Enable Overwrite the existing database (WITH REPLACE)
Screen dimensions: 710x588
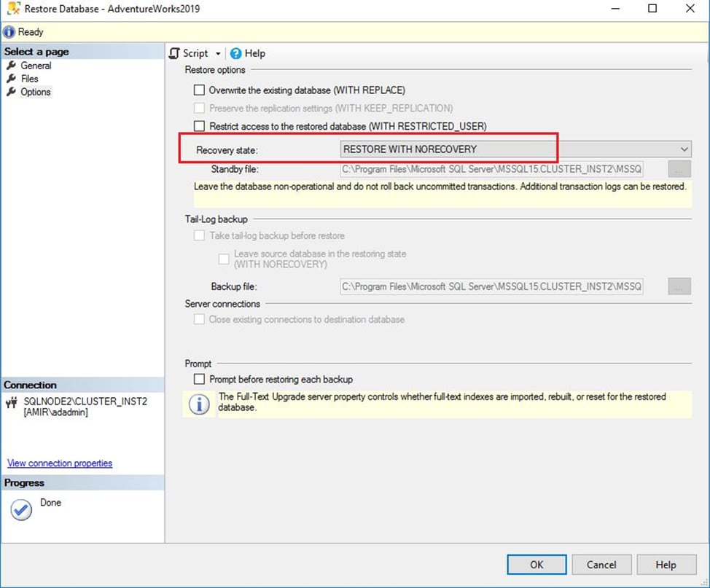click(199, 90)
